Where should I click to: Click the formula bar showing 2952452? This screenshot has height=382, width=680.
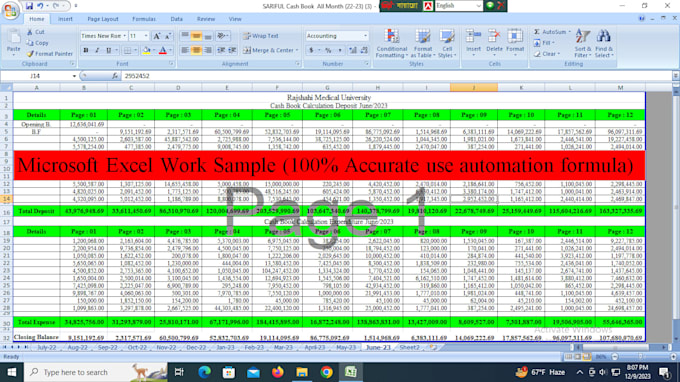pyautogui.click(x=396, y=76)
